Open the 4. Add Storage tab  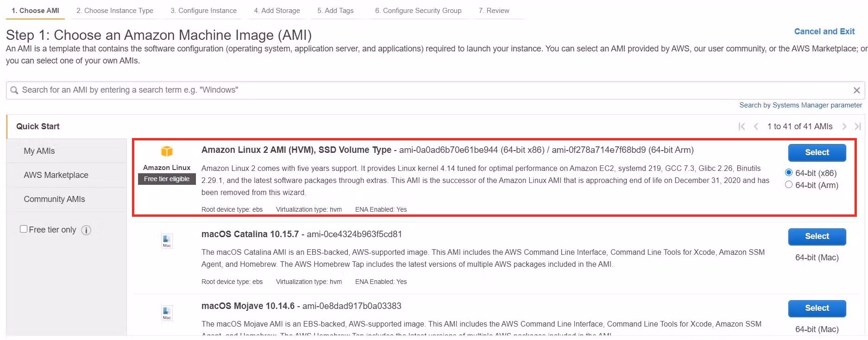pos(277,11)
